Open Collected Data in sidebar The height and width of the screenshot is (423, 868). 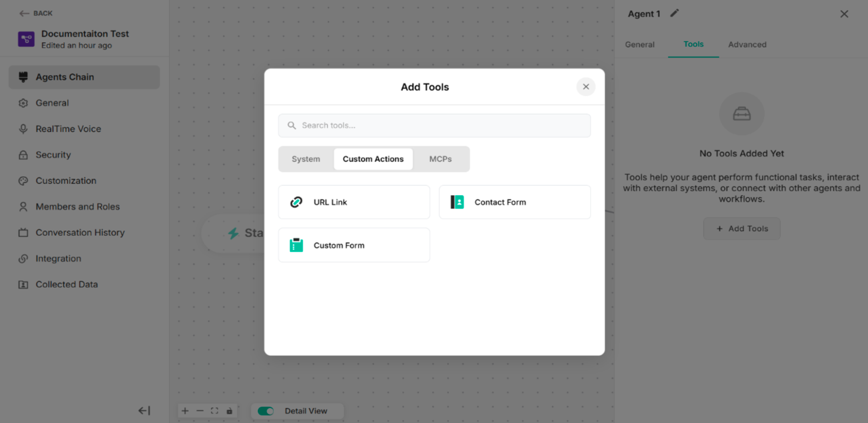[84, 285]
